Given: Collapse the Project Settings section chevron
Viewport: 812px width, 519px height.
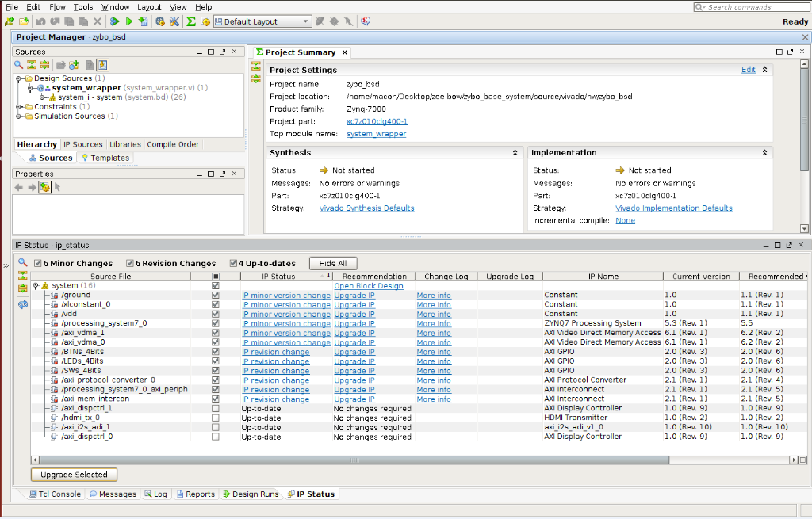Looking at the screenshot, I should 764,70.
